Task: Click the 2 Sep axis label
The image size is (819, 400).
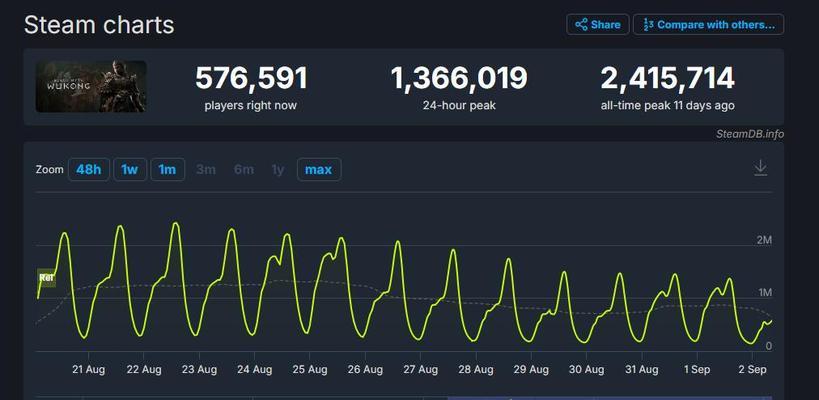Action: 753,370
